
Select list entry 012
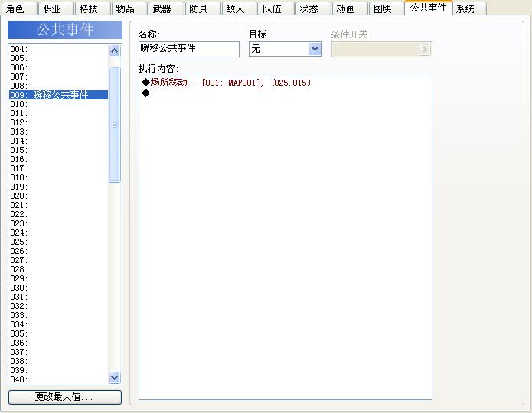pyautogui.click(x=58, y=122)
